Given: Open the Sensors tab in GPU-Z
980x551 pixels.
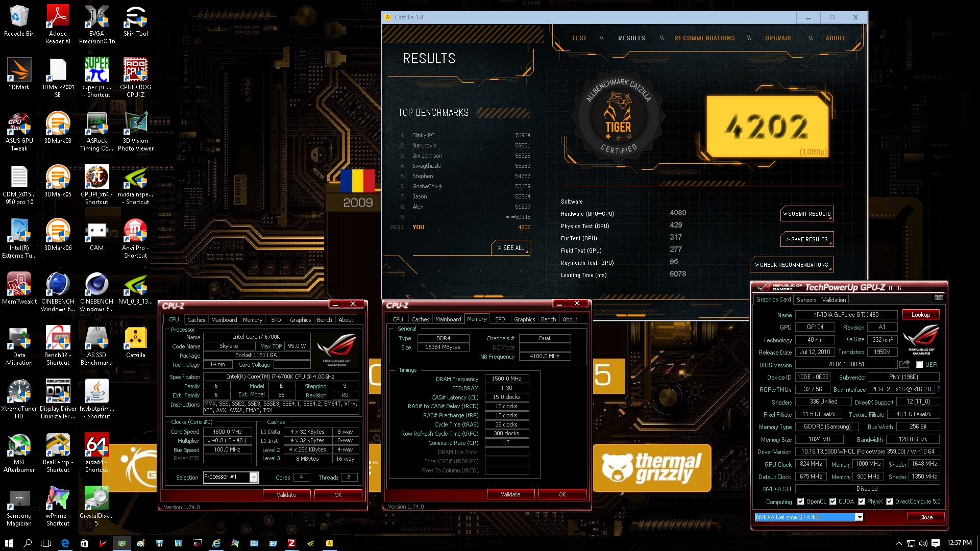Looking at the screenshot, I should tap(806, 300).
